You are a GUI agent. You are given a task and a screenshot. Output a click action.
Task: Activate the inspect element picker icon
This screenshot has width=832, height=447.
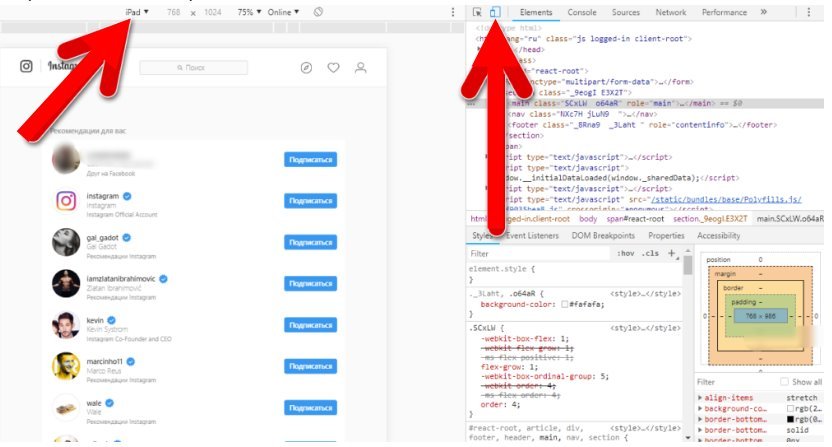tap(477, 12)
